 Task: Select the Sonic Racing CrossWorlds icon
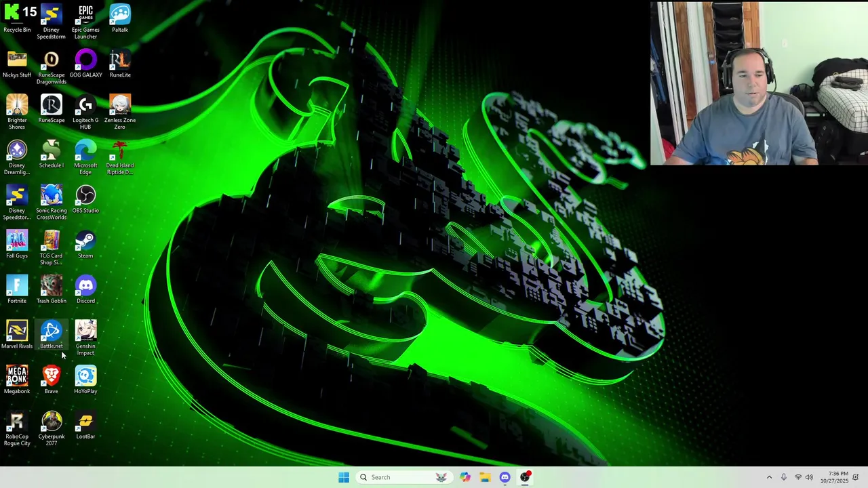[51, 203]
